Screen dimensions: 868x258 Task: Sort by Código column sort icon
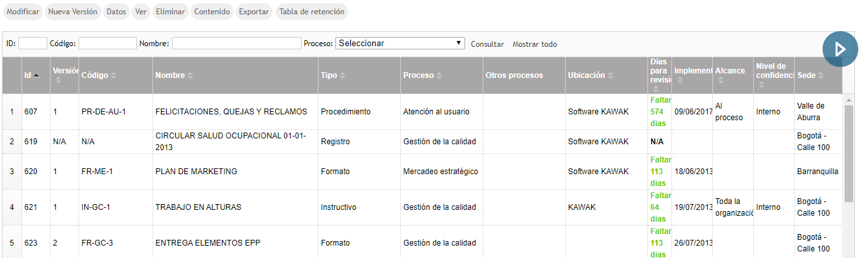pos(114,75)
